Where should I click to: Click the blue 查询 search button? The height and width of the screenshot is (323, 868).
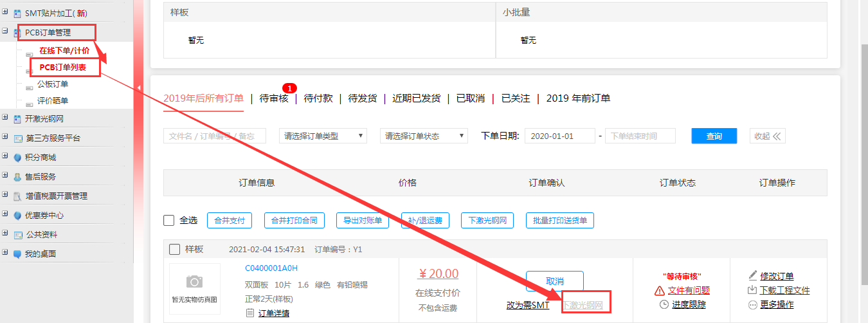(714, 136)
